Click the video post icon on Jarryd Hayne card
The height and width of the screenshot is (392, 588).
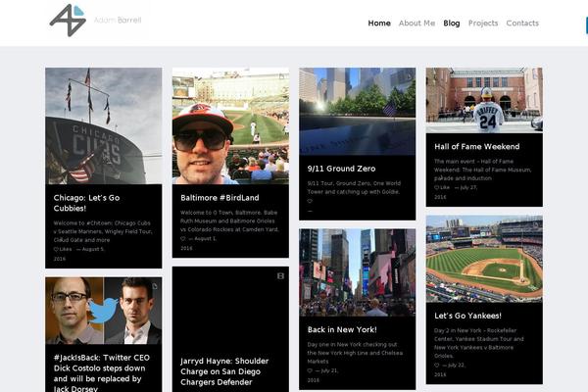pyautogui.click(x=280, y=276)
